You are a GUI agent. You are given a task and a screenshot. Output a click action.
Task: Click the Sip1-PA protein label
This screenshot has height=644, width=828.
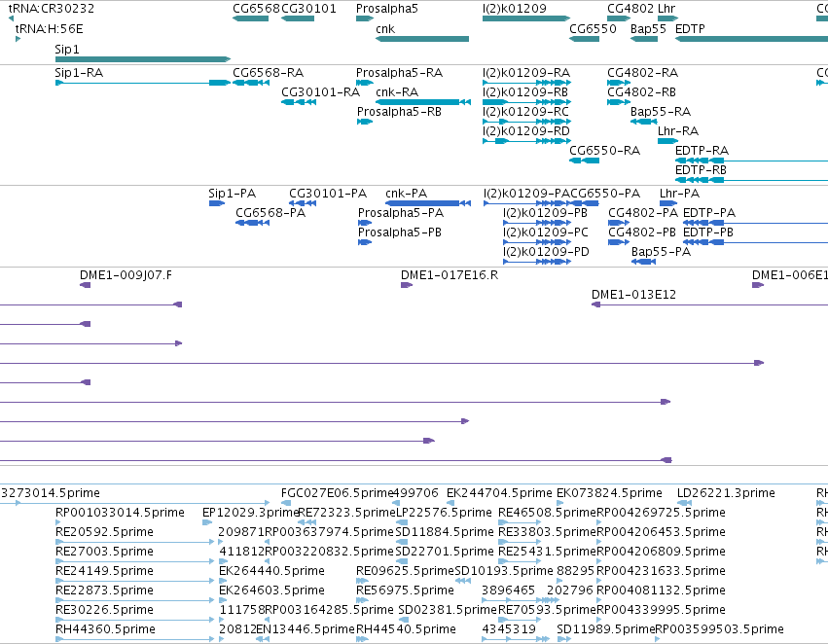click(x=232, y=194)
